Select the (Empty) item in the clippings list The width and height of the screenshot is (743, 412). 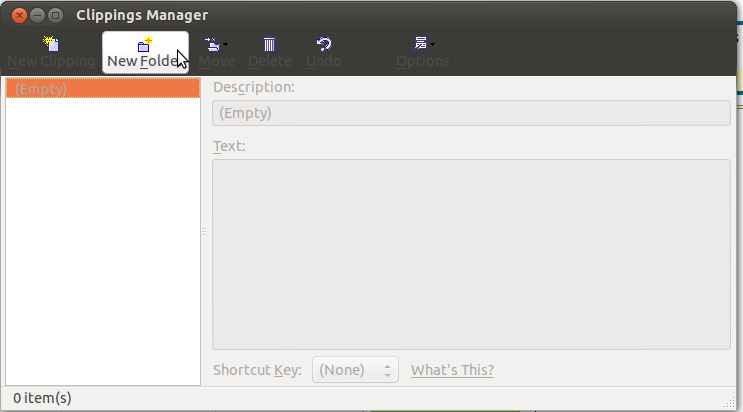point(102,88)
